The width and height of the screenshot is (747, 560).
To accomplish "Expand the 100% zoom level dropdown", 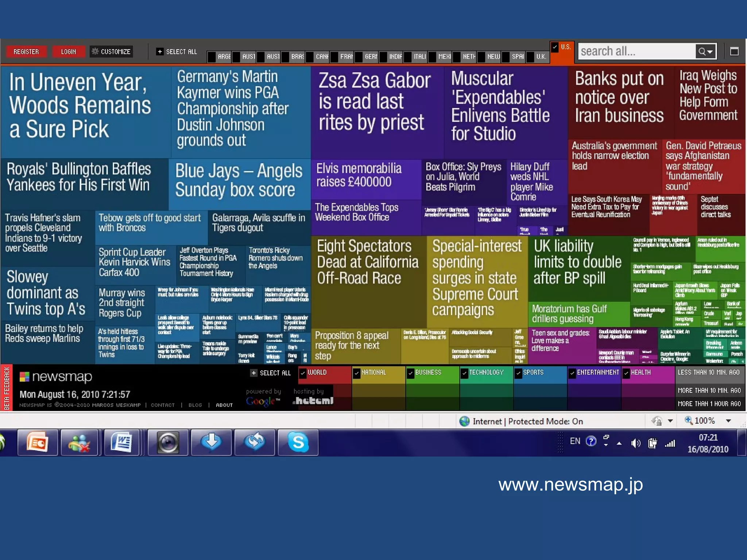I will coord(728,421).
